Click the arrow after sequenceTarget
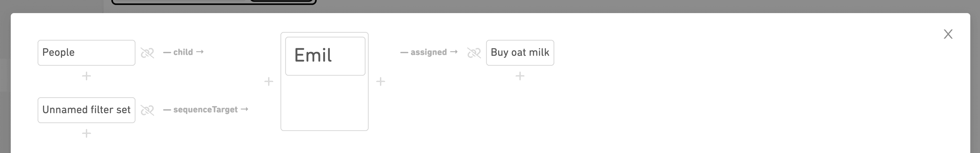 pyautogui.click(x=245, y=109)
